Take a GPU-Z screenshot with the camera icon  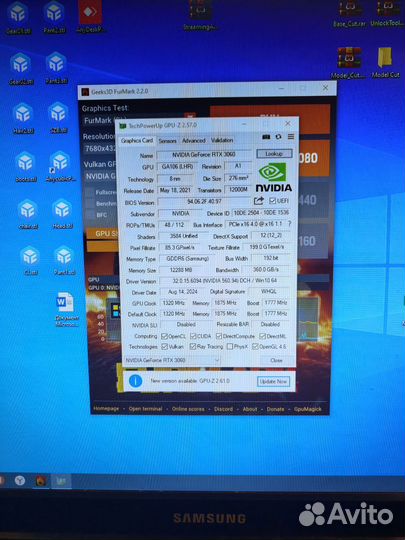266,137
